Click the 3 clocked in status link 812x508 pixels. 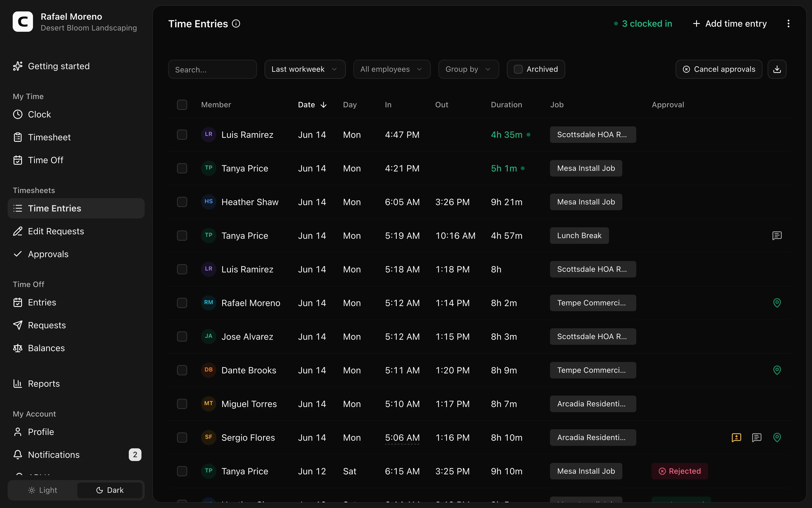click(643, 23)
